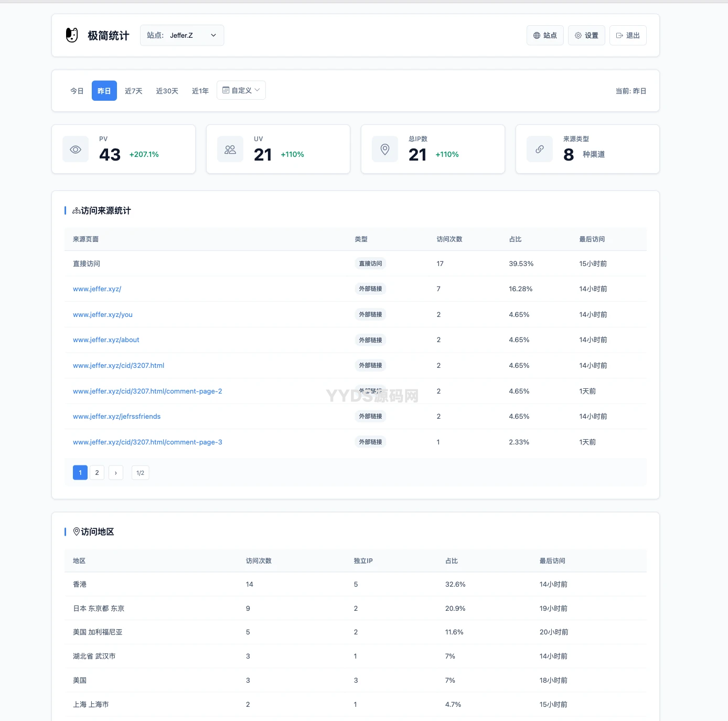Open the www.jeffer.xyz/about source link
The width and height of the screenshot is (728, 721).
click(x=106, y=340)
